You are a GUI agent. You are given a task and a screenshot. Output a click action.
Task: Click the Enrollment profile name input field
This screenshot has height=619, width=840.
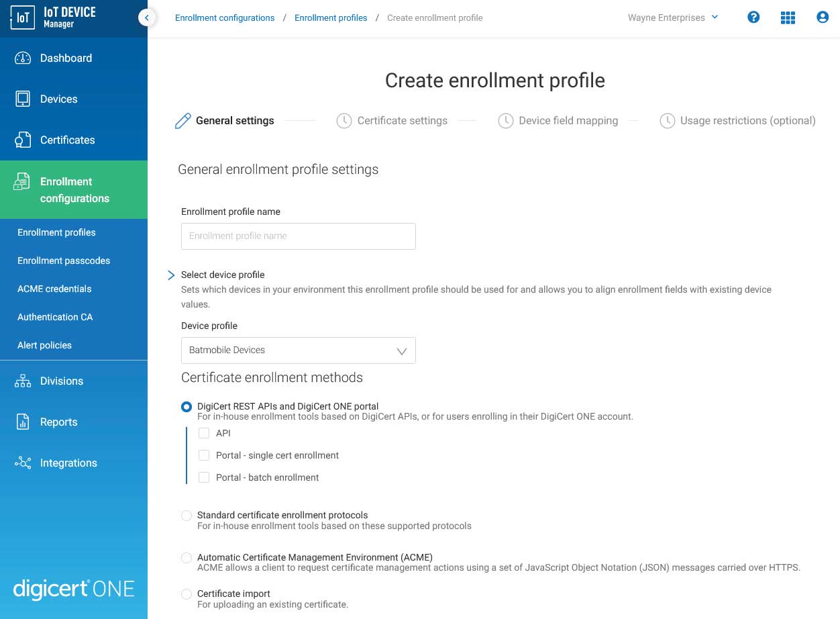tap(299, 236)
